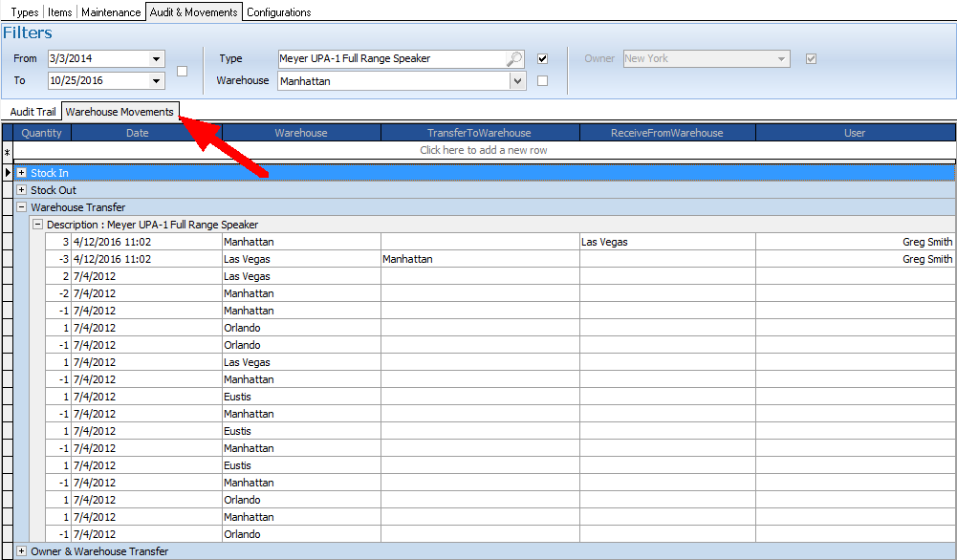957x560 pixels.
Task: Enable the Warehouse filter checkbox
Action: point(543,81)
